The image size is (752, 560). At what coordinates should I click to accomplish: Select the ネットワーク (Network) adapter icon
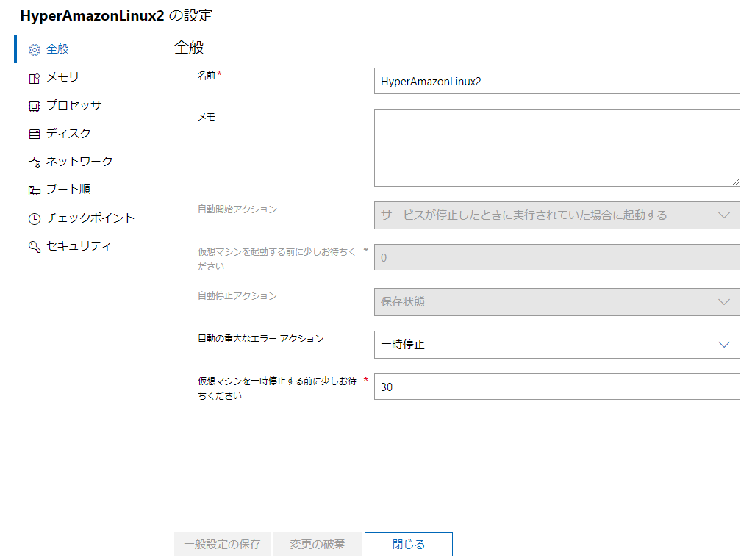coord(35,161)
